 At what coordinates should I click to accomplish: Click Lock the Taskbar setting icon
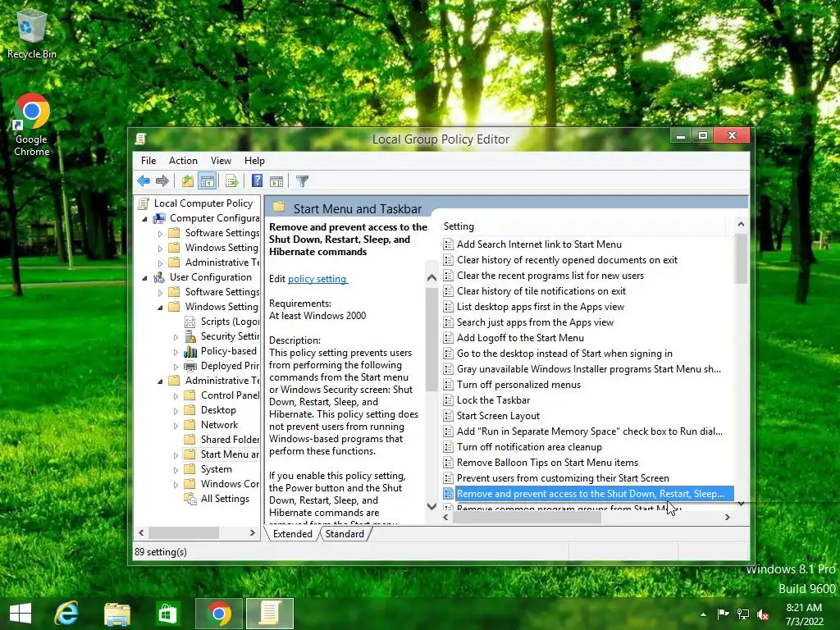pos(449,400)
